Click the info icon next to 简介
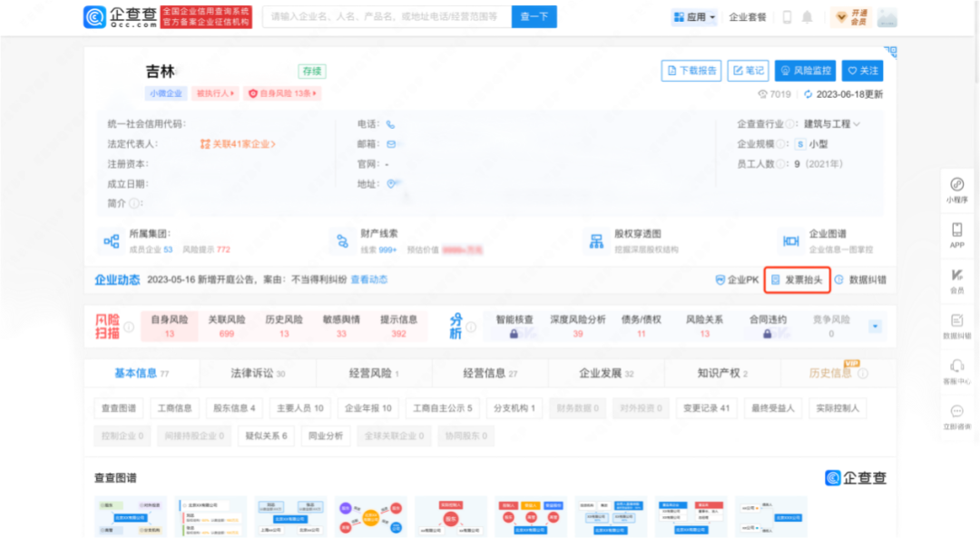The height and width of the screenshot is (538, 980). point(133,203)
